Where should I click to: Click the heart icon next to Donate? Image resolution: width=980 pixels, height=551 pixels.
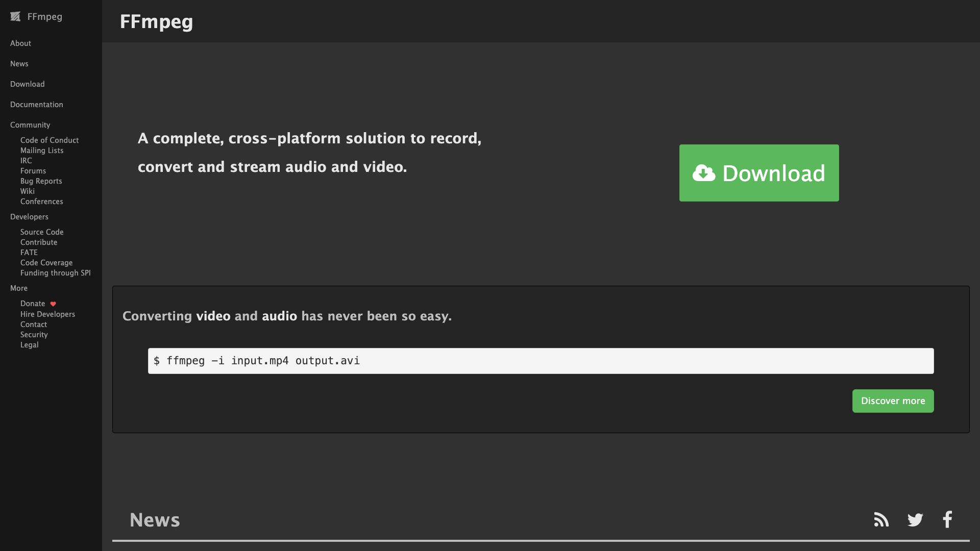tap(53, 303)
